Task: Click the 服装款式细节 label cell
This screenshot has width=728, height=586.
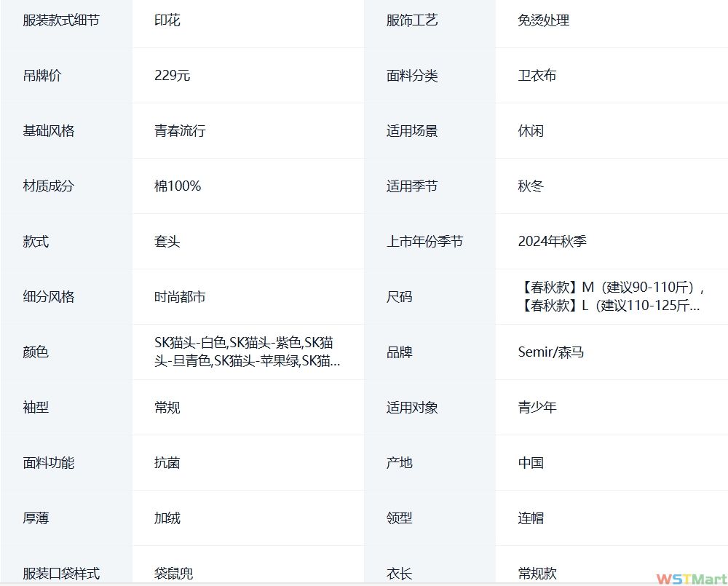Action: click(x=61, y=20)
